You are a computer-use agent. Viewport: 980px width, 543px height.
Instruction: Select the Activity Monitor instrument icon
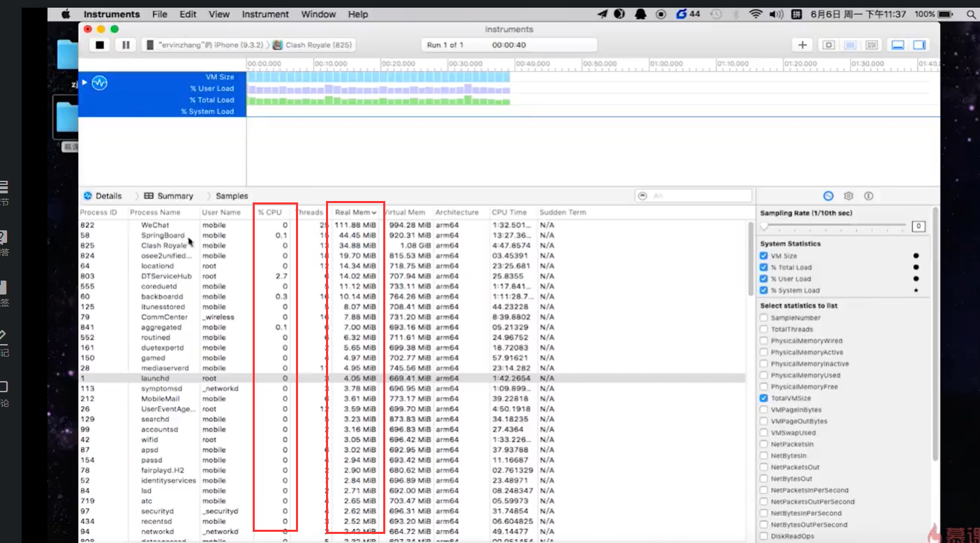[x=100, y=83]
